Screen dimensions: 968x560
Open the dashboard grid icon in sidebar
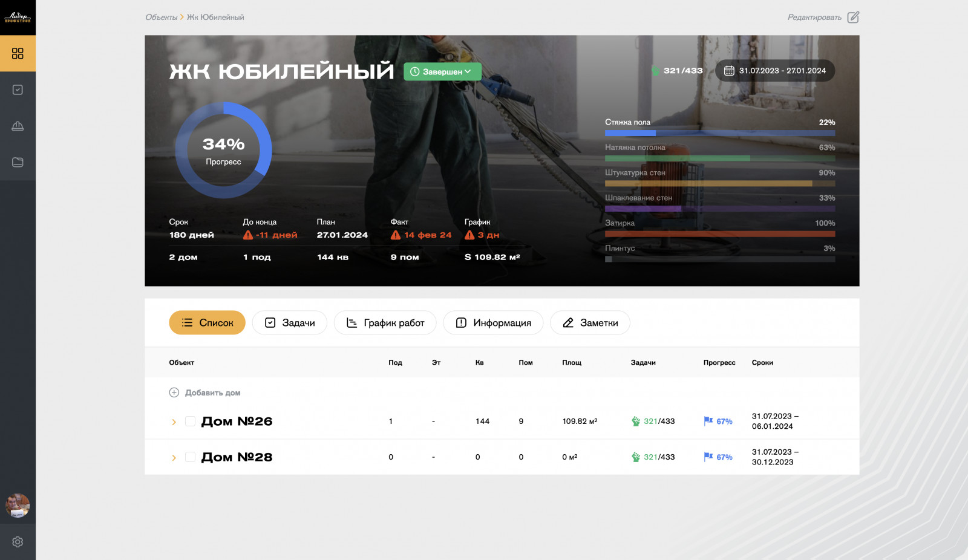[x=18, y=54]
